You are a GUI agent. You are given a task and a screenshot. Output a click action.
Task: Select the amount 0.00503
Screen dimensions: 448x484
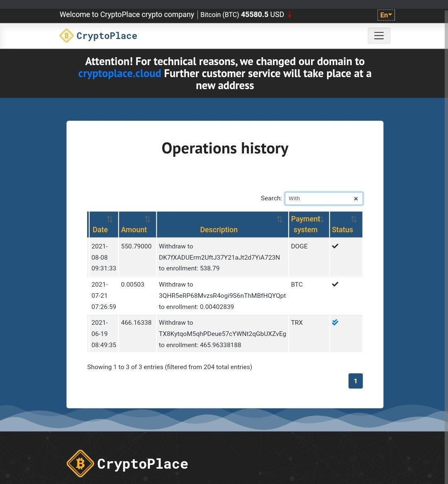click(132, 284)
